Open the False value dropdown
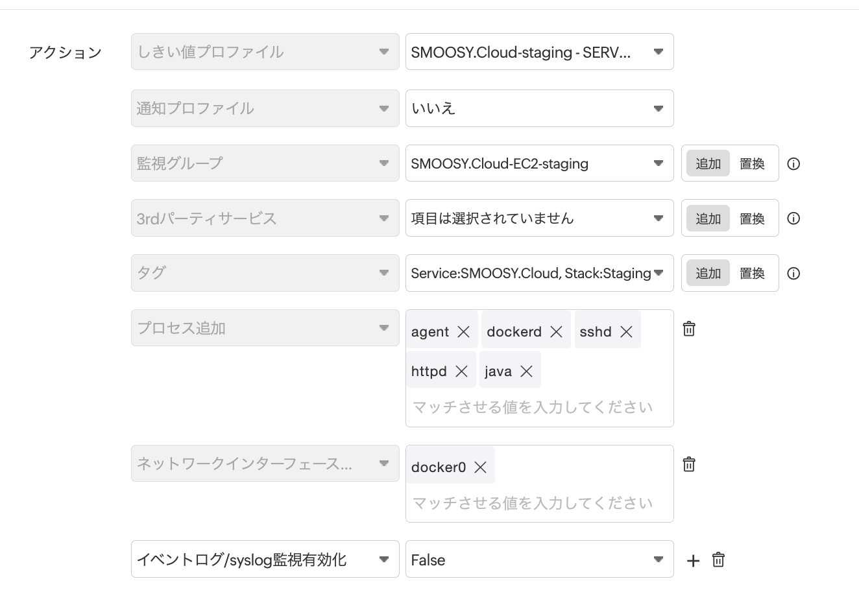The image size is (859, 616). 540,559
